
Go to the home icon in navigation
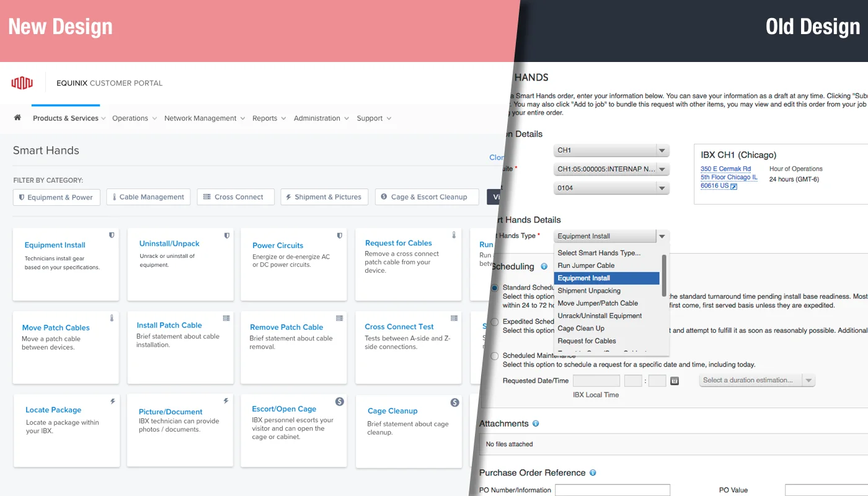pyautogui.click(x=17, y=117)
